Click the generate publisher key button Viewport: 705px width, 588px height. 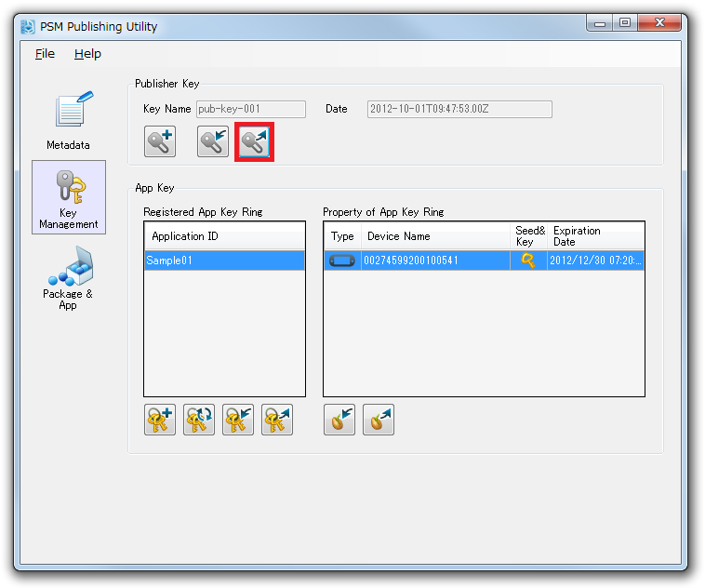coord(160,142)
